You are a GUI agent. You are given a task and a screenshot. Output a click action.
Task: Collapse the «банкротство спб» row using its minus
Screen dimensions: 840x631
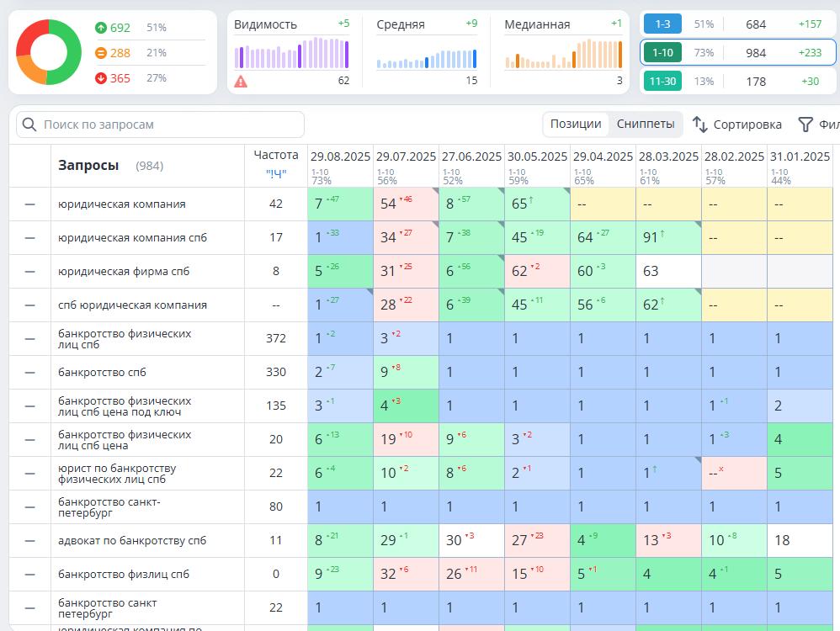point(30,373)
